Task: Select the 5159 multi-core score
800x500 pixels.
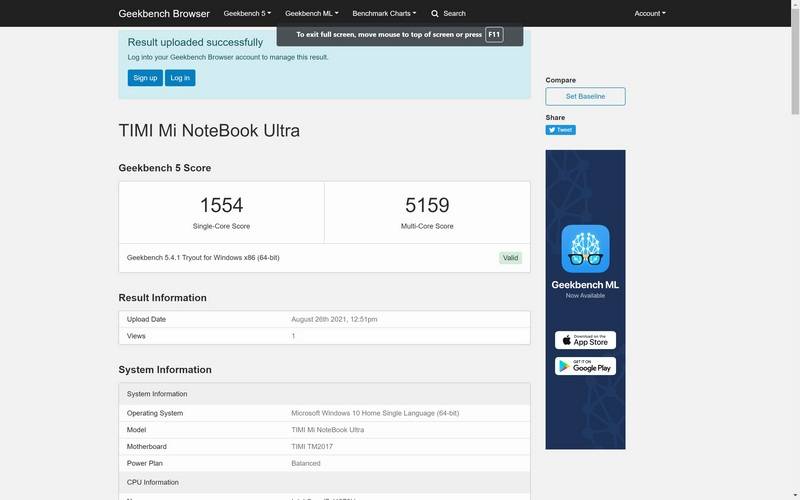Action: (427, 205)
